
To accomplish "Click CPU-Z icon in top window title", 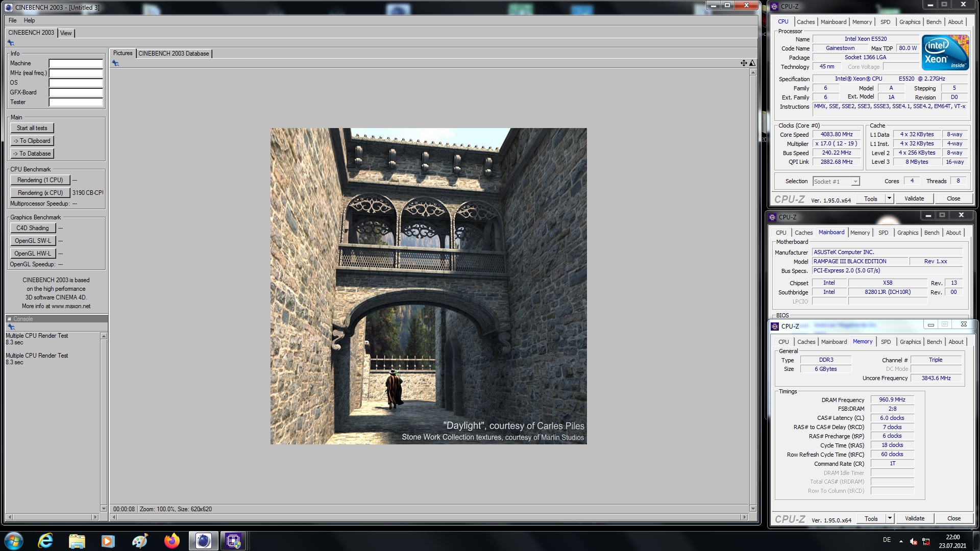I will [x=774, y=7].
